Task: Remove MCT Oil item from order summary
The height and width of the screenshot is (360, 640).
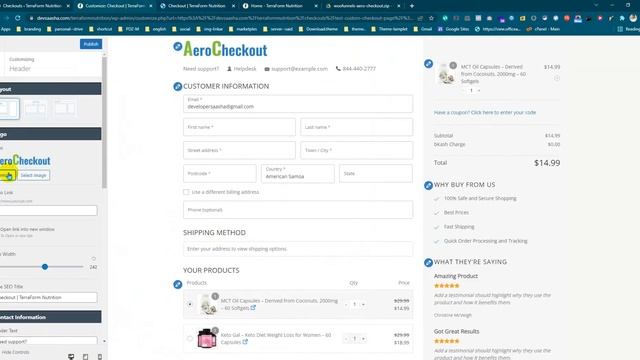Action: pos(557,78)
